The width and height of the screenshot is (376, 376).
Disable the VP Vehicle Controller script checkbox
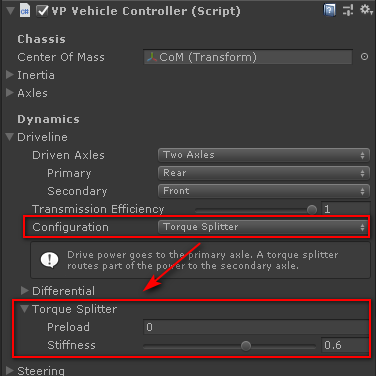(43, 11)
